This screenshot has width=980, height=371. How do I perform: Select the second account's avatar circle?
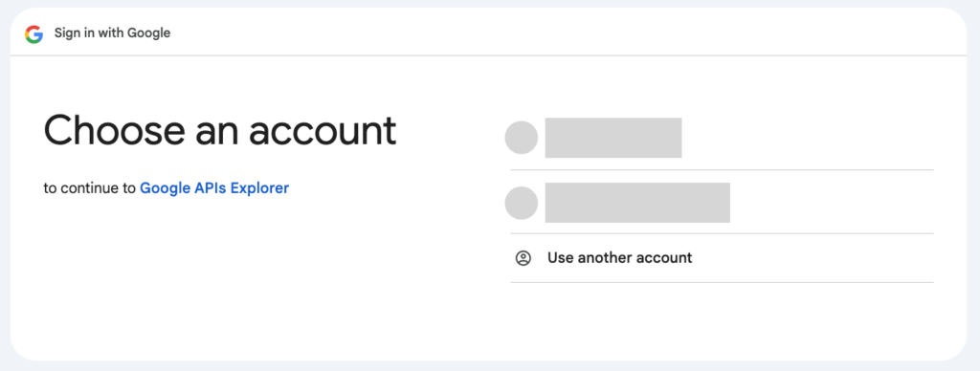[x=522, y=203]
